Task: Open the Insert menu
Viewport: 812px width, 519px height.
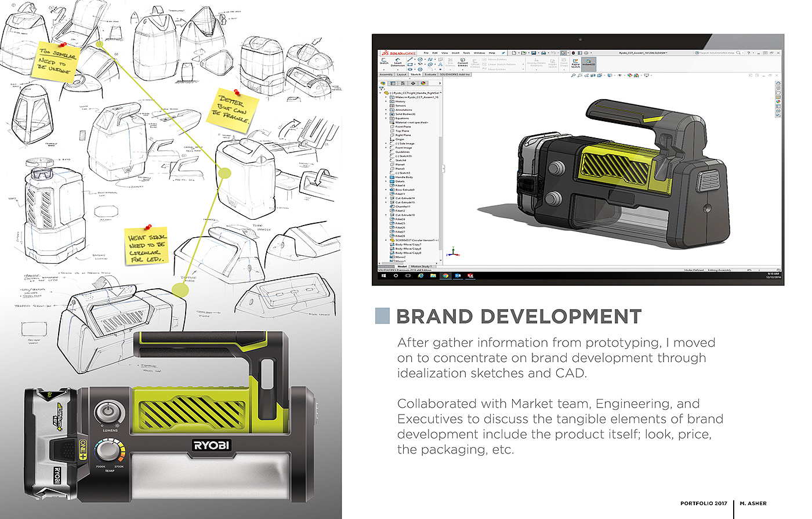Action: pos(455,53)
